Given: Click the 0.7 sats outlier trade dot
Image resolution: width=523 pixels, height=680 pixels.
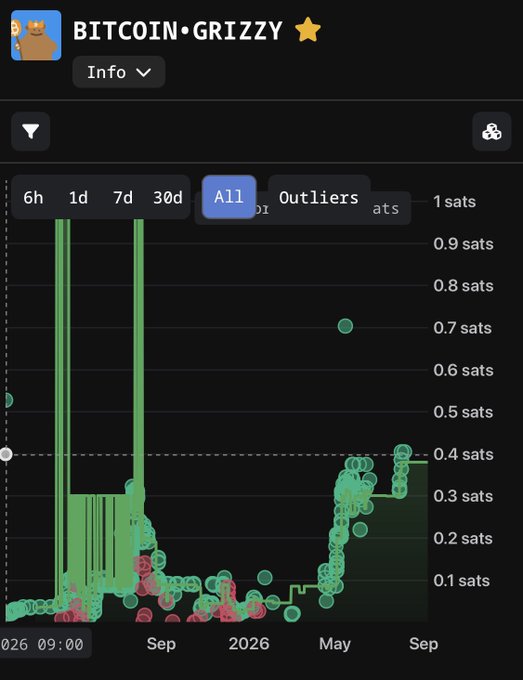Looking at the screenshot, I should pyautogui.click(x=345, y=326).
